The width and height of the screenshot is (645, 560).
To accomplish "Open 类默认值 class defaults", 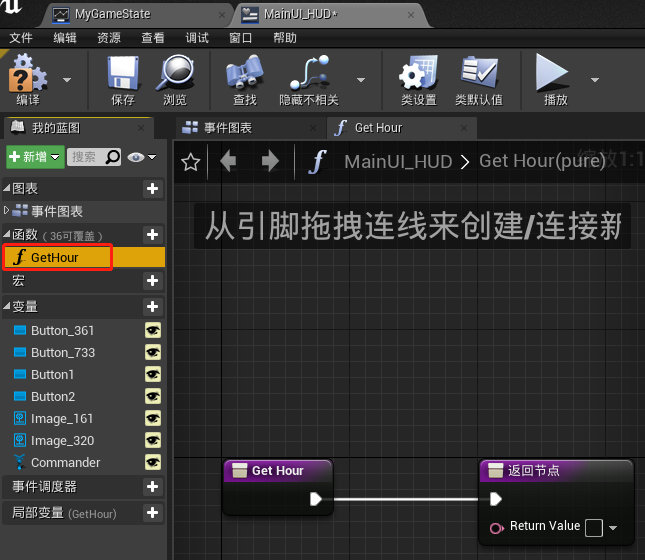I will (479, 80).
